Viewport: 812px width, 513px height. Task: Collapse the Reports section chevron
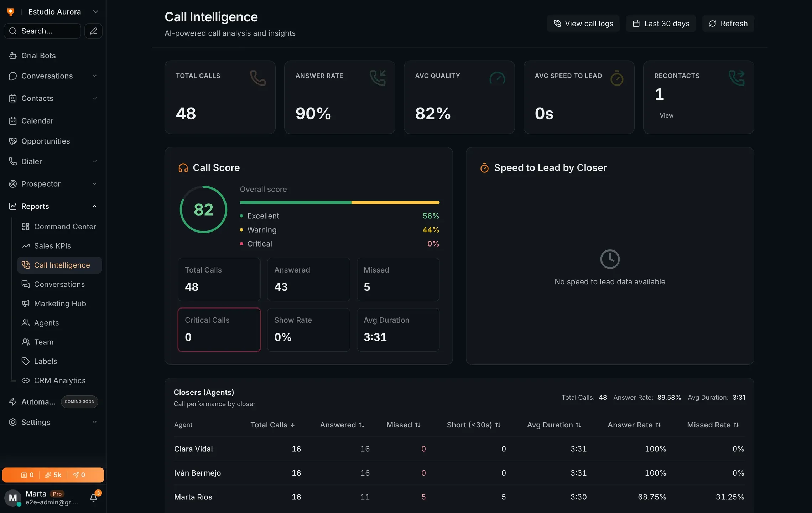[94, 206]
